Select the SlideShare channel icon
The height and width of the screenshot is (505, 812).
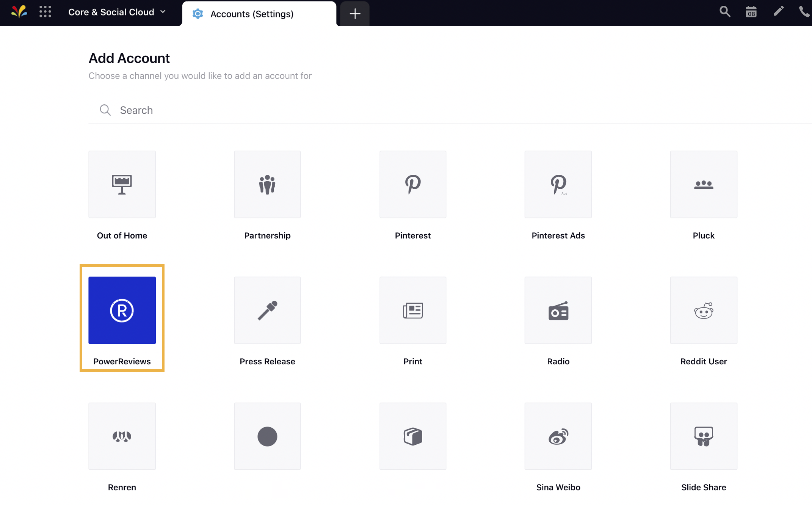(704, 436)
